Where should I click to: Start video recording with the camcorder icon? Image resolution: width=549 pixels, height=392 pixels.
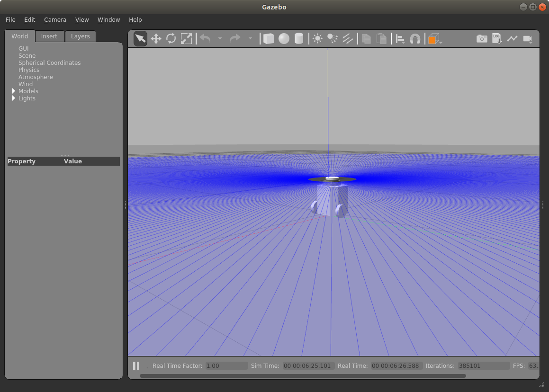528,38
